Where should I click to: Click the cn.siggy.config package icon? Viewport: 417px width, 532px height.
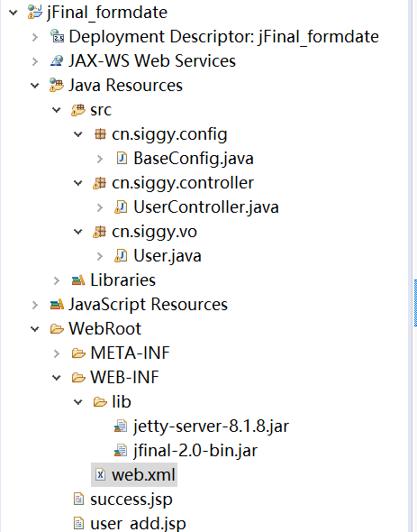pos(100,134)
